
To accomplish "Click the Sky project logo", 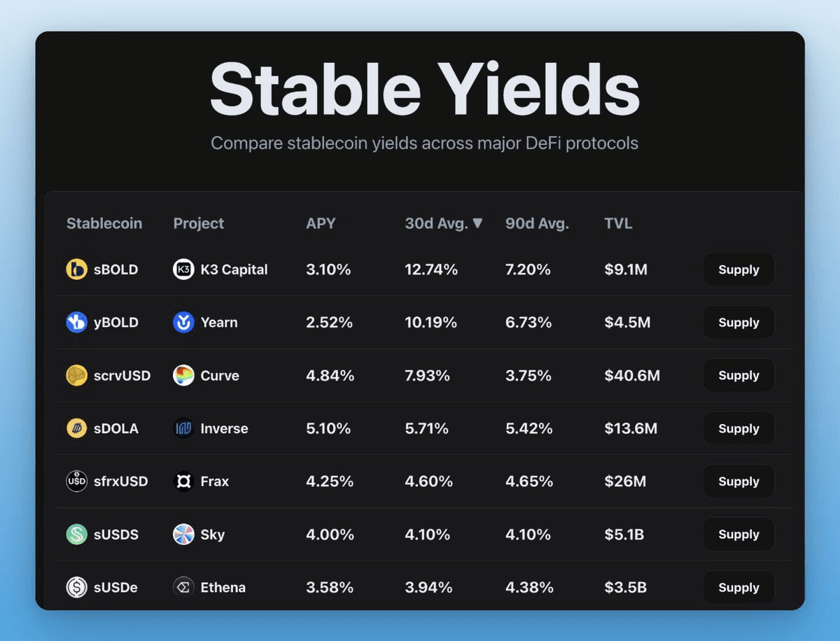I will (x=183, y=535).
